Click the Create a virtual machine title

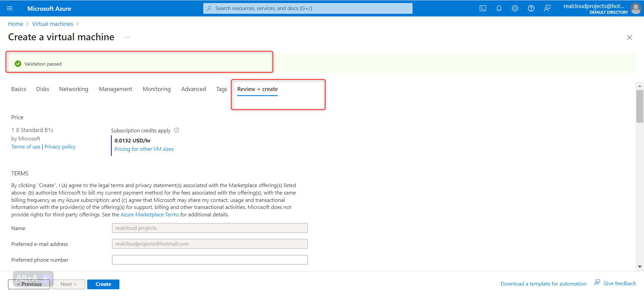coord(61,37)
